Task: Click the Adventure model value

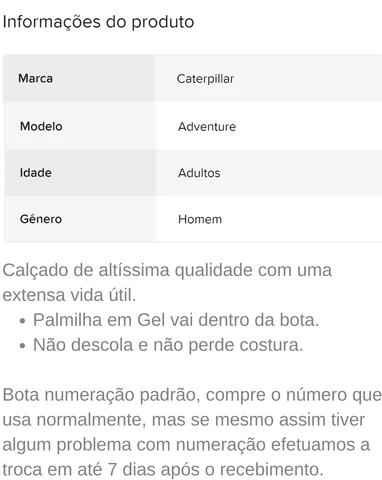Action: (x=207, y=127)
